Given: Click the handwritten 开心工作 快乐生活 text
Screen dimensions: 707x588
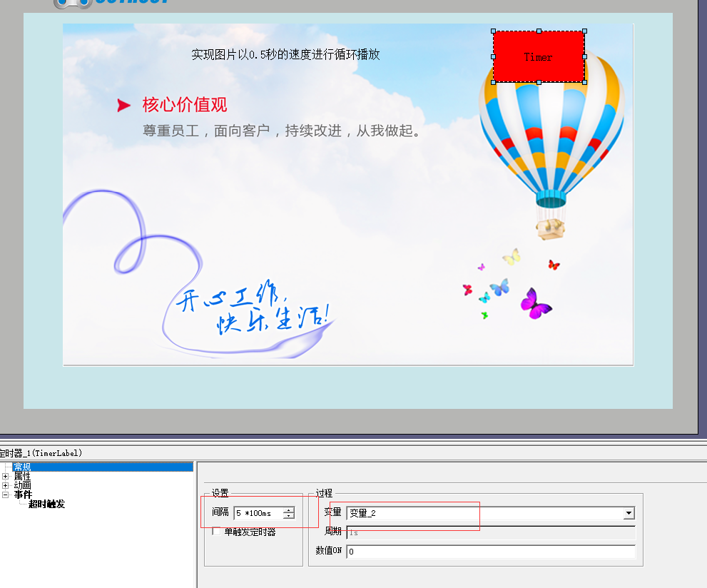Looking at the screenshot, I should [253, 308].
